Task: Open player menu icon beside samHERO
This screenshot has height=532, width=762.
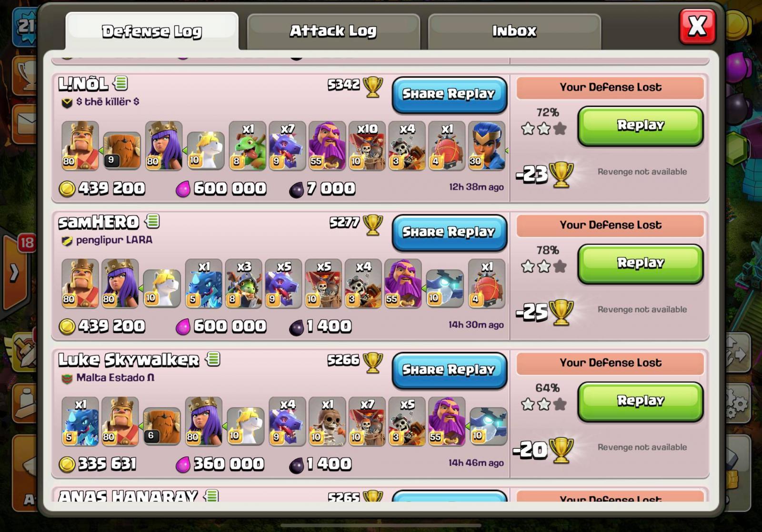Action: 152,221
